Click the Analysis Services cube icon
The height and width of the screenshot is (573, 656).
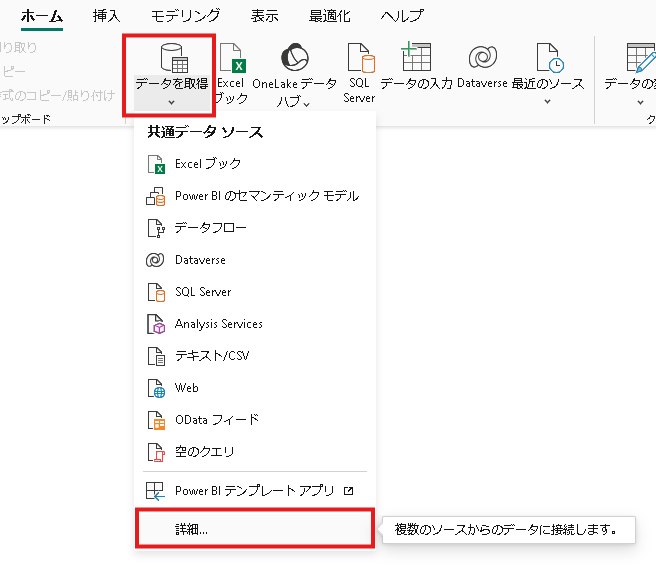[156, 324]
